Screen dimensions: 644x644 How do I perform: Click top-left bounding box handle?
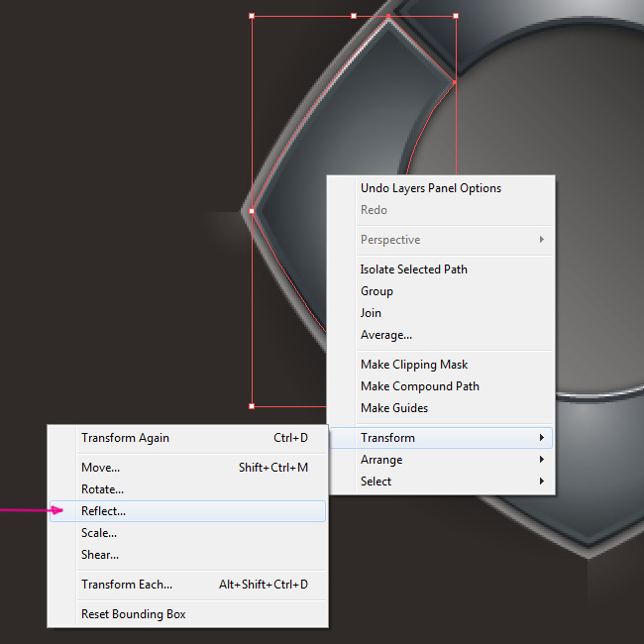[252, 16]
